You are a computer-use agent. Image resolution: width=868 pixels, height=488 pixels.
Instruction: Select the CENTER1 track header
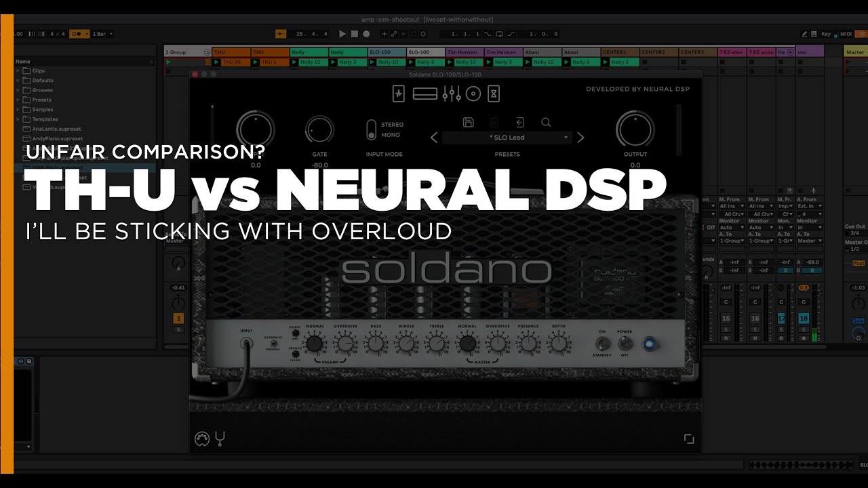tap(619, 52)
